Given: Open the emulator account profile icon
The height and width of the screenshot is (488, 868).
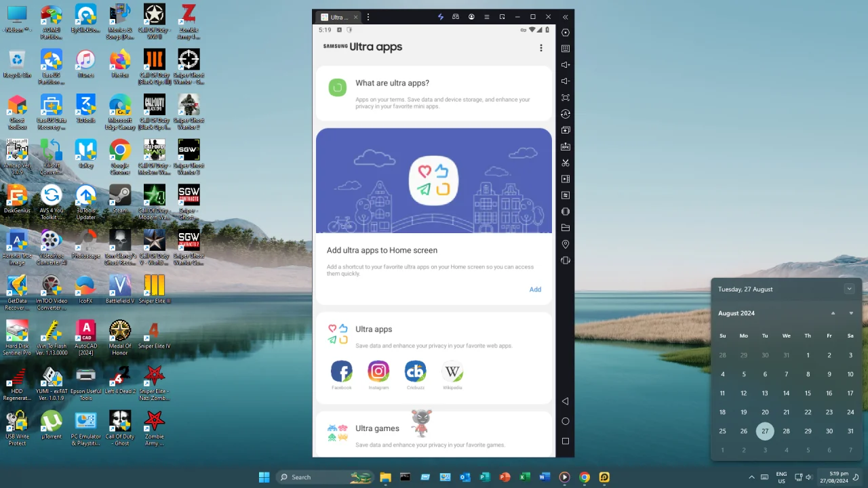Looking at the screenshot, I should 471,17.
